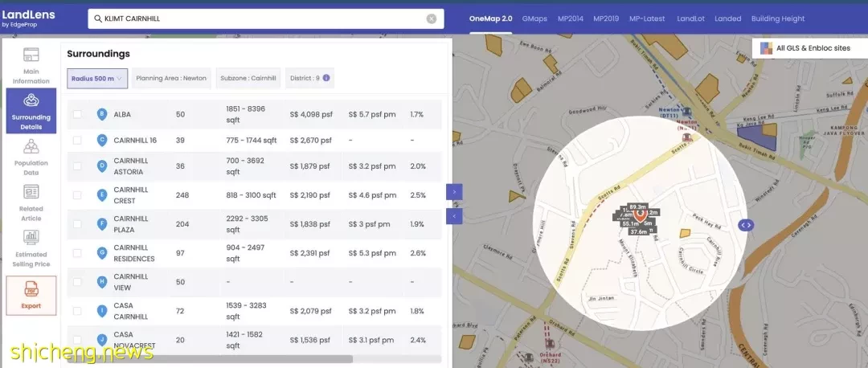Viewport: 868px width, 368px height.
Task: Click marker D for CAIRNHILL ASTORIA
Action: [x=102, y=166]
